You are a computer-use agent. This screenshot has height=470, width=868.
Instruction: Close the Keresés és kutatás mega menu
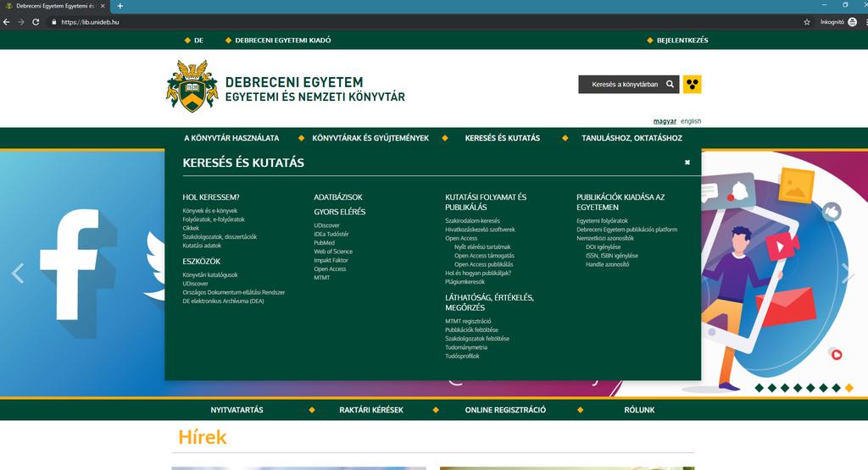click(687, 162)
